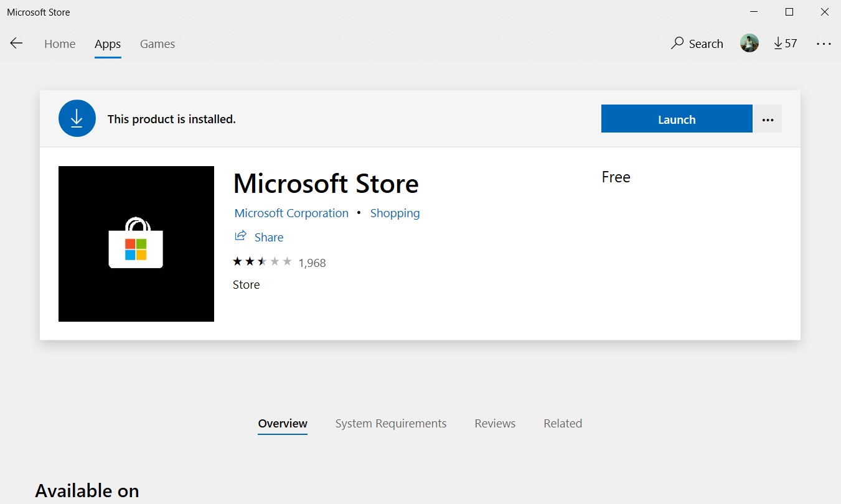The height and width of the screenshot is (504, 841).
Task: Open the Microsoft Corporation publisher link
Action: (x=291, y=213)
